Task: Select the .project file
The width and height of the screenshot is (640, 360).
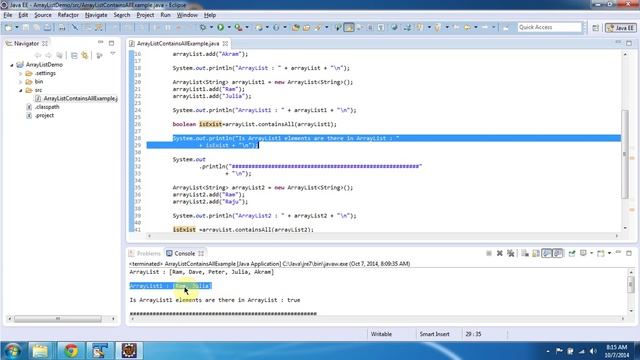Action: click(40, 116)
